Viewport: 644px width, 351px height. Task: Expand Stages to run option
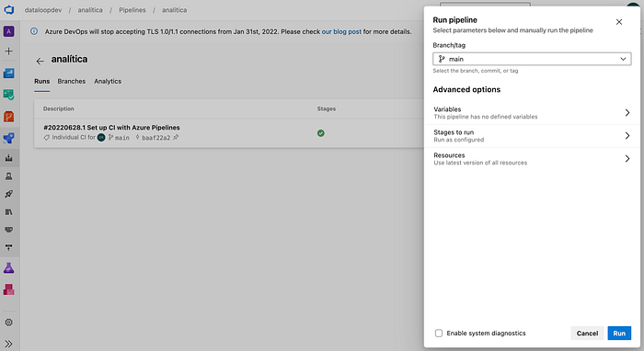(x=532, y=136)
